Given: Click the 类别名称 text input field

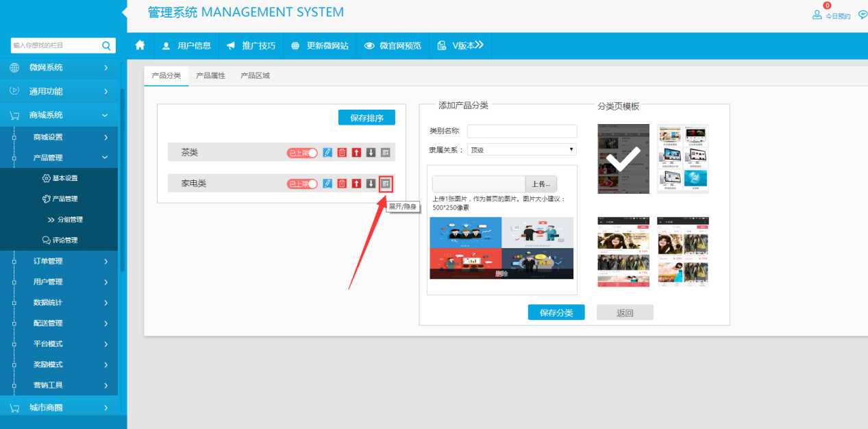Looking at the screenshot, I should [521, 131].
